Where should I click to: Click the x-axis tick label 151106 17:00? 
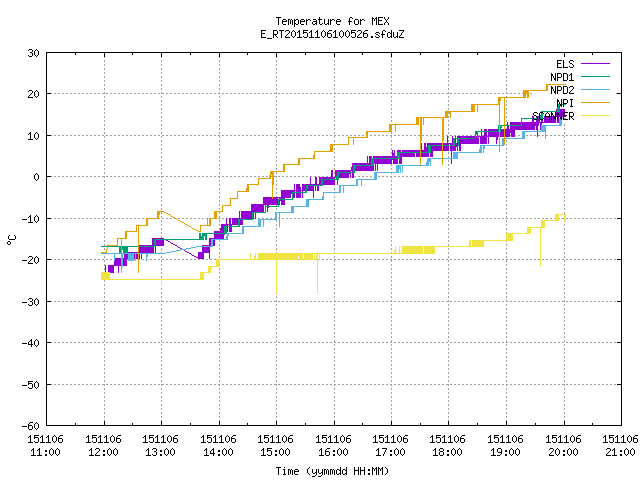click(x=391, y=446)
